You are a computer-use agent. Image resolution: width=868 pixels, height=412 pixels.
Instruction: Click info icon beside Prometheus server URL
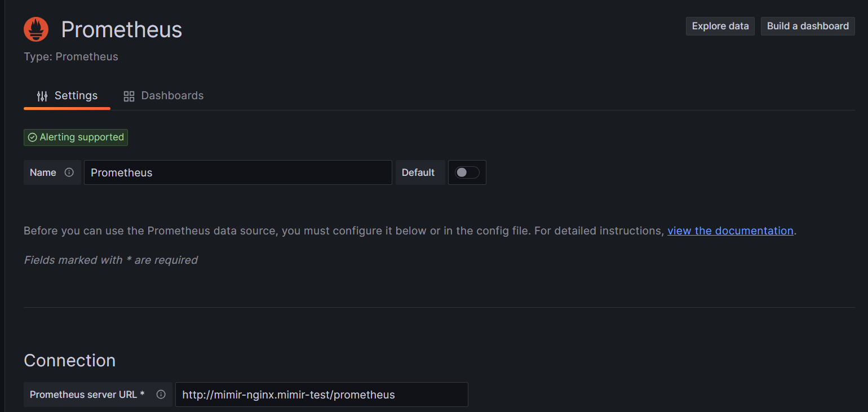pyautogui.click(x=161, y=395)
